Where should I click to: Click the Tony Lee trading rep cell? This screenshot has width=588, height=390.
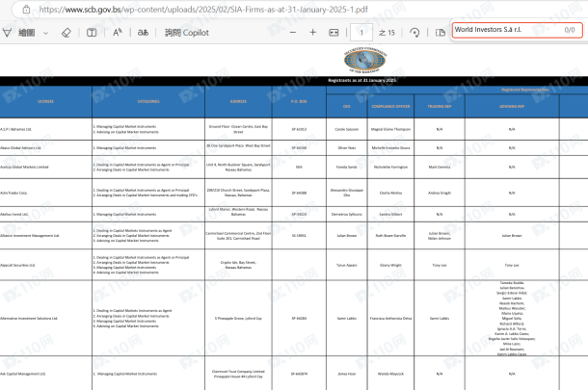(440, 265)
